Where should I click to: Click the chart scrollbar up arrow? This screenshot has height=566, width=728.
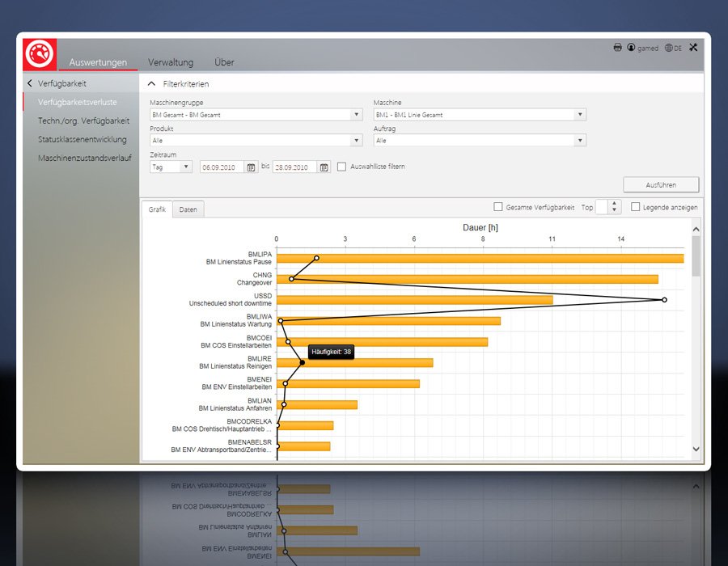coord(696,229)
